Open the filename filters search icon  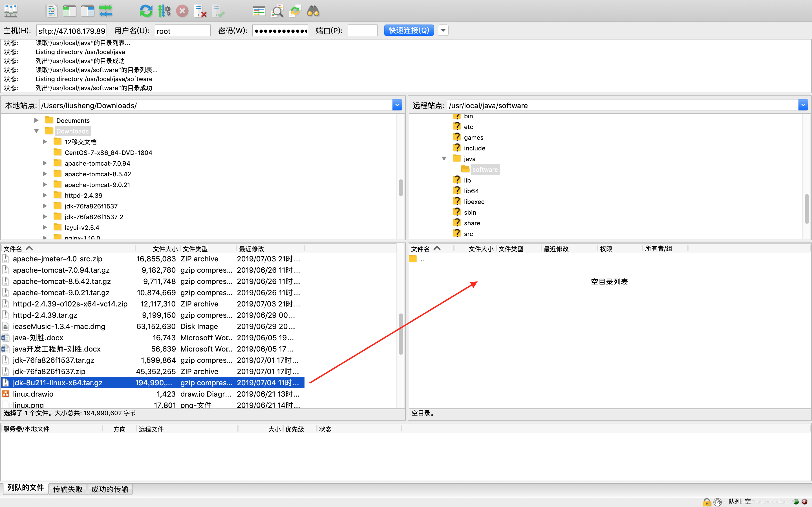click(277, 11)
